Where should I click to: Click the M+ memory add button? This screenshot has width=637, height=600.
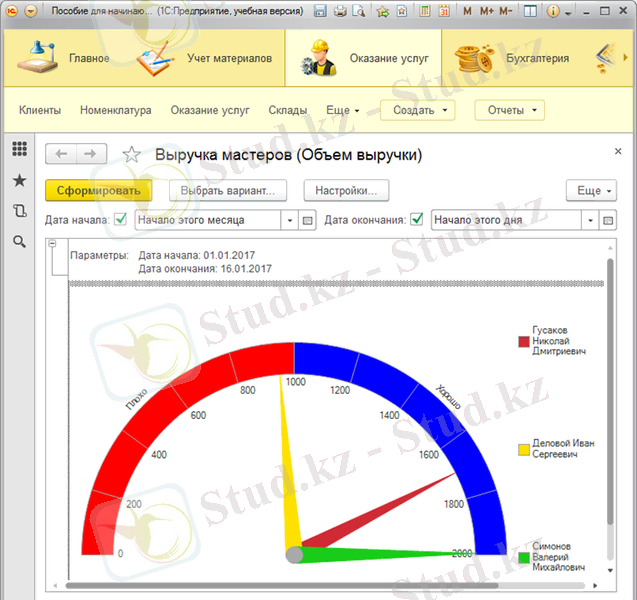[x=486, y=11]
